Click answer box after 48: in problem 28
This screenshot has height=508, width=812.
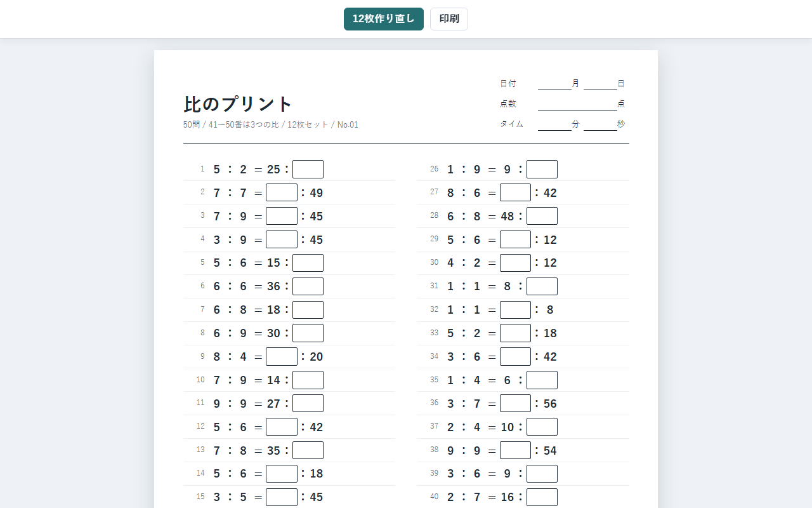(542, 216)
